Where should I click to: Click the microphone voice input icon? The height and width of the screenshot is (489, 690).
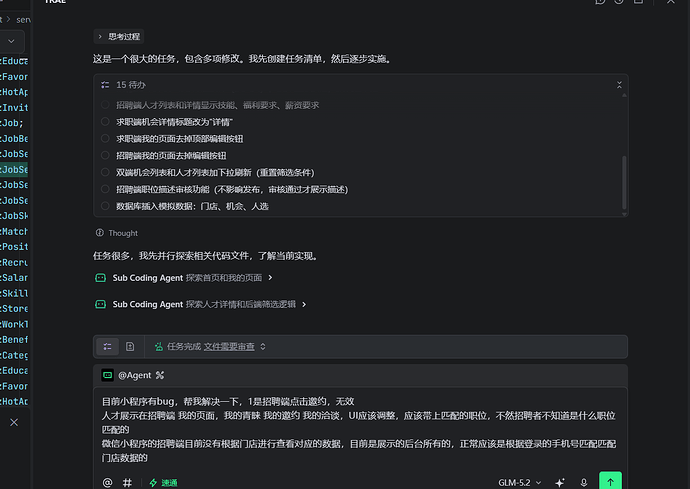tap(584, 482)
